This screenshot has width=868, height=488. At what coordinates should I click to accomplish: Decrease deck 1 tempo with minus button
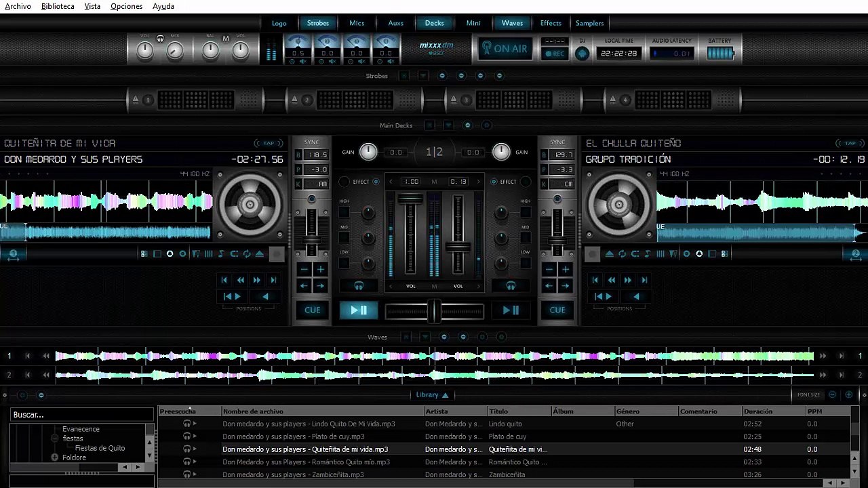[304, 270]
